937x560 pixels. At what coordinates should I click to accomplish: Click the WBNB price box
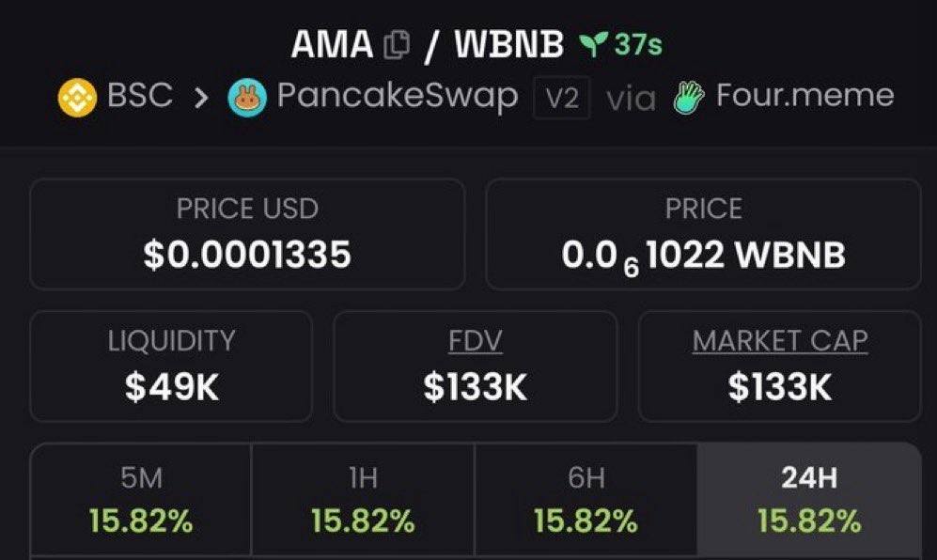(x=703, y=234)
